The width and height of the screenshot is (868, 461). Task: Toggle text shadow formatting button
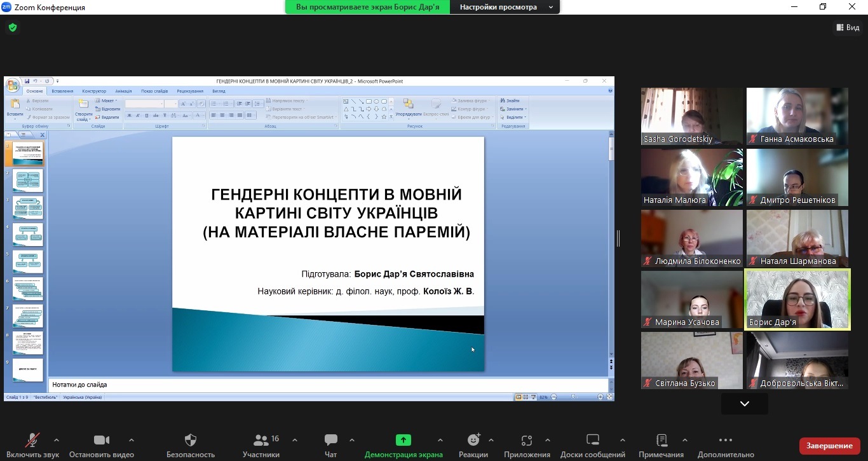(x=165, y=115)
